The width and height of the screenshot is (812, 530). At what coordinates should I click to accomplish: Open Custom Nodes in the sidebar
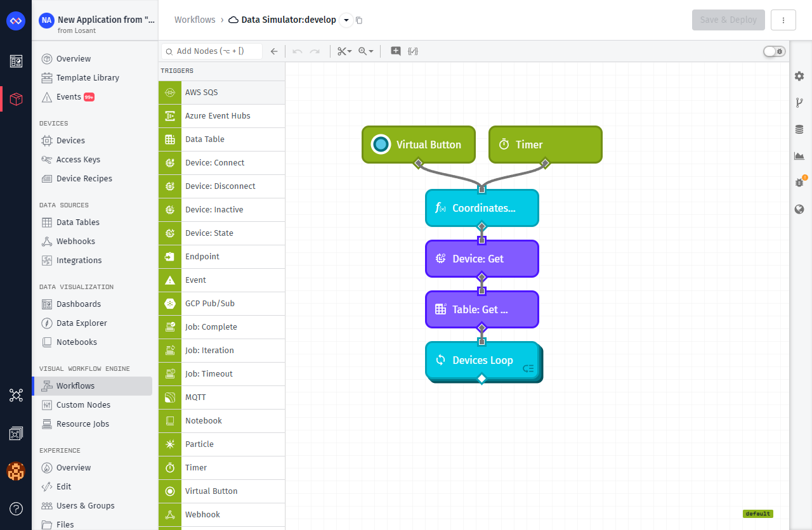coord(92,405)
